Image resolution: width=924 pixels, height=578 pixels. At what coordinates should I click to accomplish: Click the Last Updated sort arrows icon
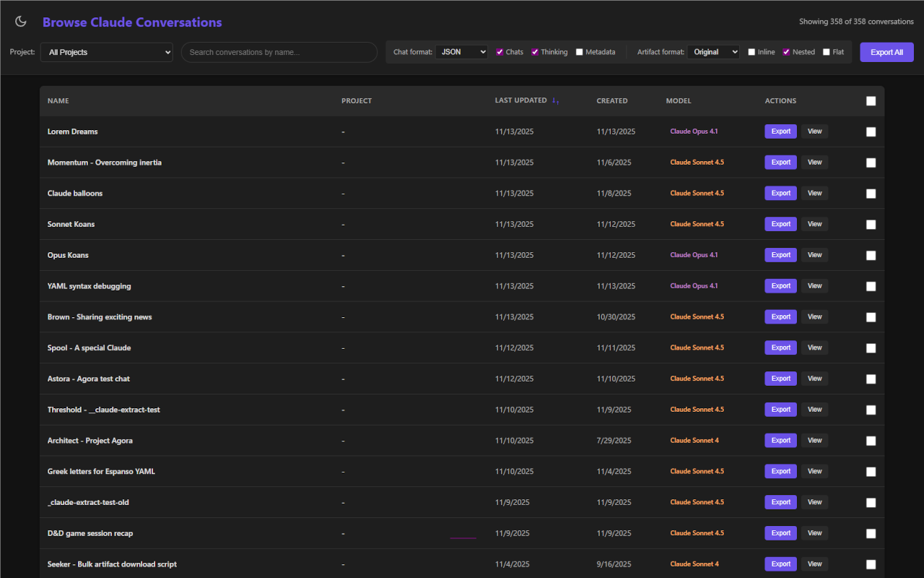click(x=555, y=101)
